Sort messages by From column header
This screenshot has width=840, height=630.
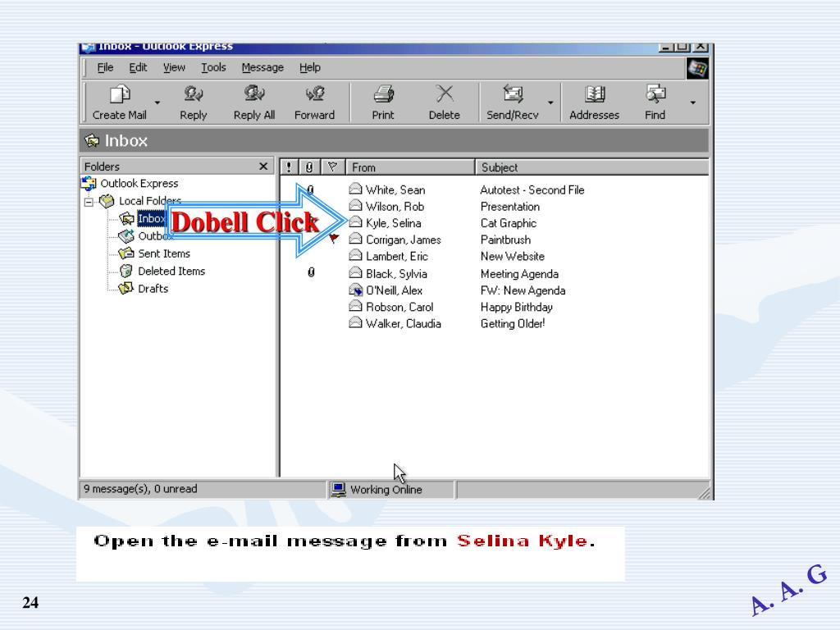(x=410, y=167)
